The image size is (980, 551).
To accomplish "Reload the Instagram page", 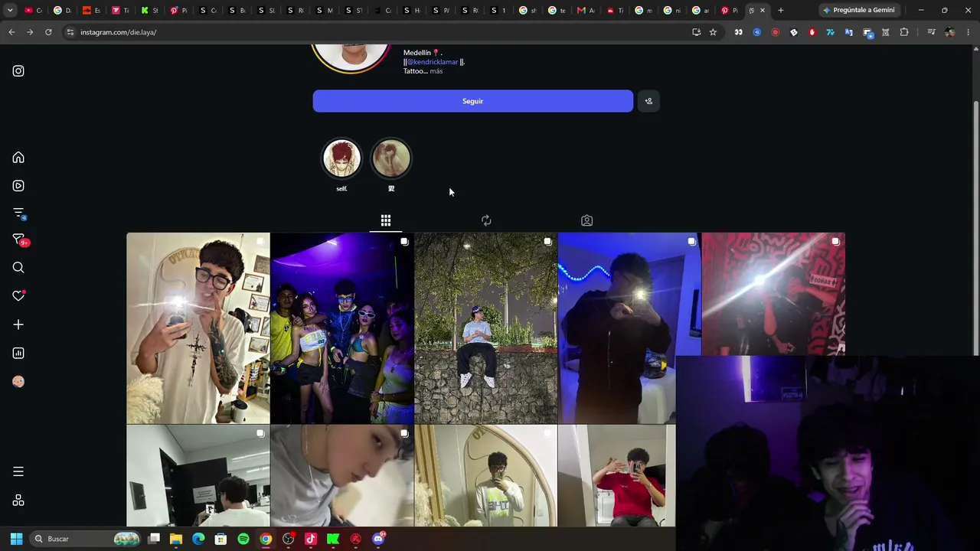I will coord(48,32).
